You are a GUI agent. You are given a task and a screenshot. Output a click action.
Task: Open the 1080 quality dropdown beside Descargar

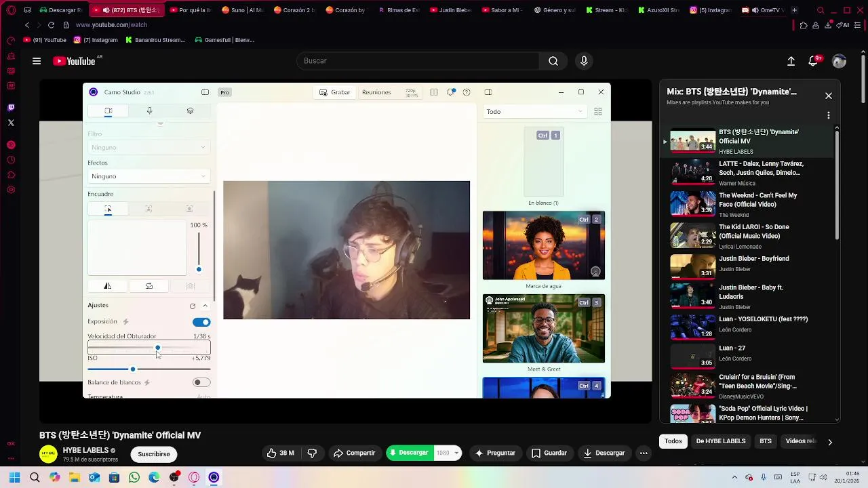[448, 453]
